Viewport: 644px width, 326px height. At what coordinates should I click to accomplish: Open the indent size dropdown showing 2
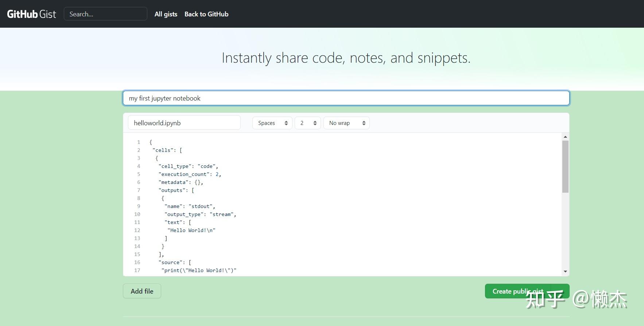(308, 123)
